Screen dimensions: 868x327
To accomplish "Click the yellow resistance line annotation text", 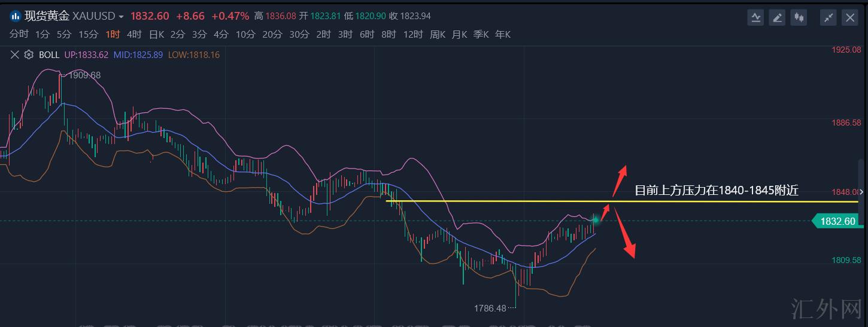I will point(717,191).
